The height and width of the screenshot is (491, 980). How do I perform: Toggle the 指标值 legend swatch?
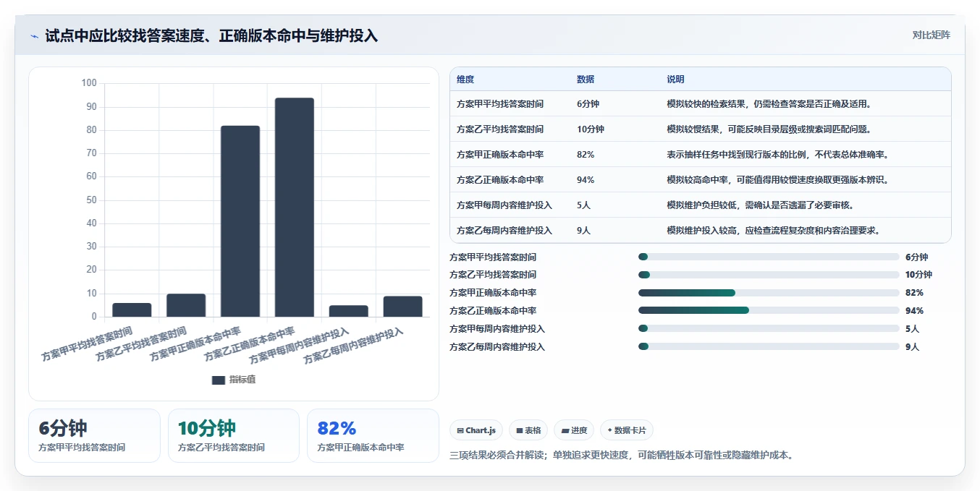coord(219,380)
